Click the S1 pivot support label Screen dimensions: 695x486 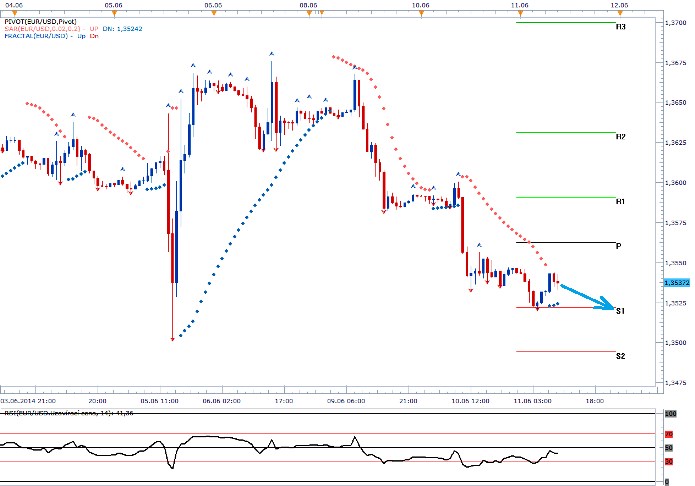[621, 311]
